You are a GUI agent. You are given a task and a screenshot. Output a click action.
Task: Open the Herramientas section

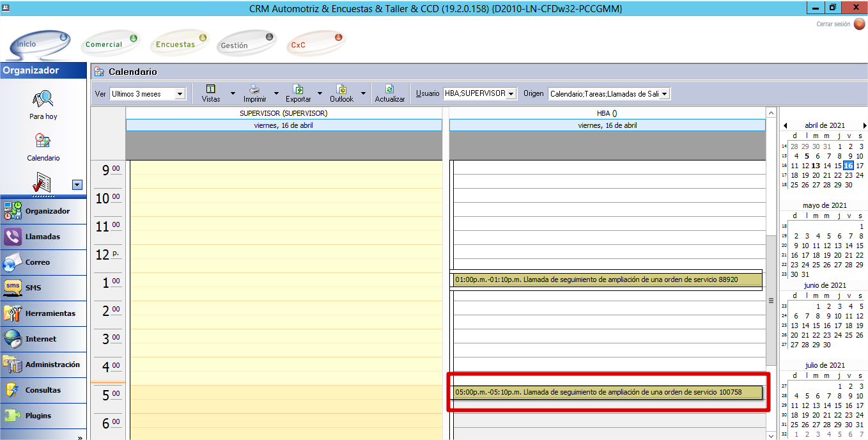click(x=43, y=313)
